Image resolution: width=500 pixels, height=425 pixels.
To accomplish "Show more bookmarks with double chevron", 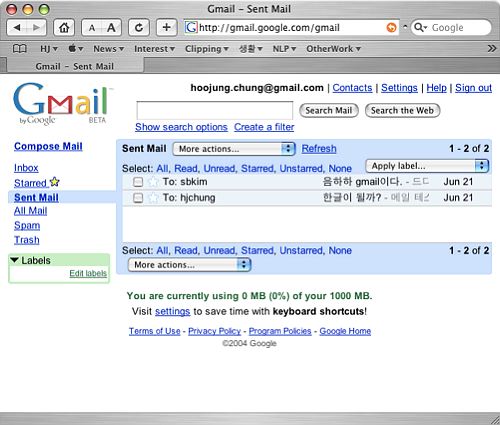I will coord(492,49).
